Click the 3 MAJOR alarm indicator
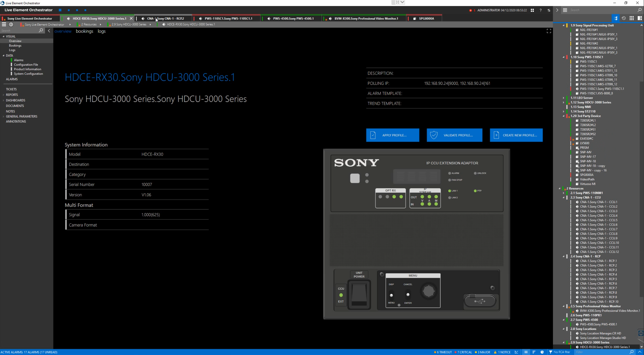The image size is (644, 355). pos(483,352)
